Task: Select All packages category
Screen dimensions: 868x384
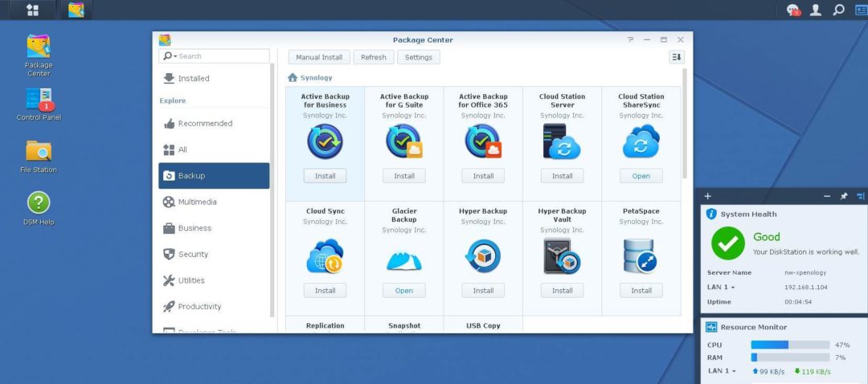Action: pos(215,149)
